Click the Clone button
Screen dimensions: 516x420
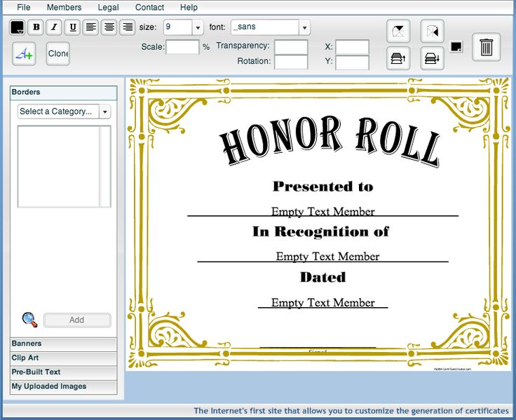(x=58, y=54)
